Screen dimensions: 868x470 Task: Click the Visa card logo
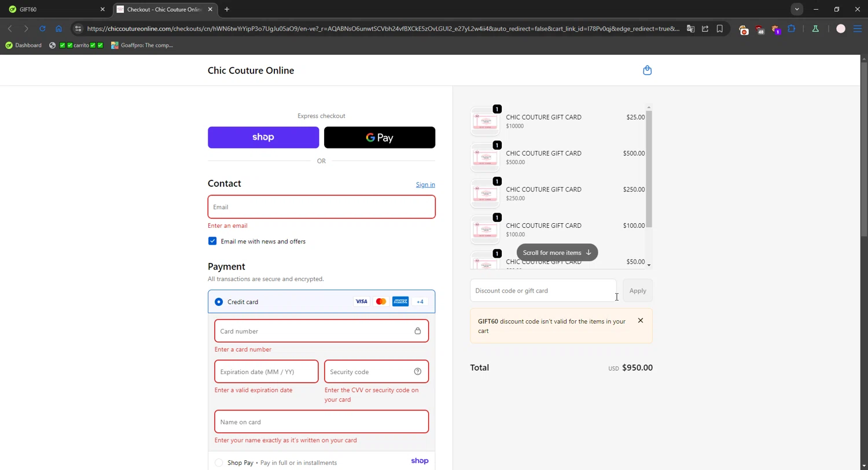tap(361, 302)
